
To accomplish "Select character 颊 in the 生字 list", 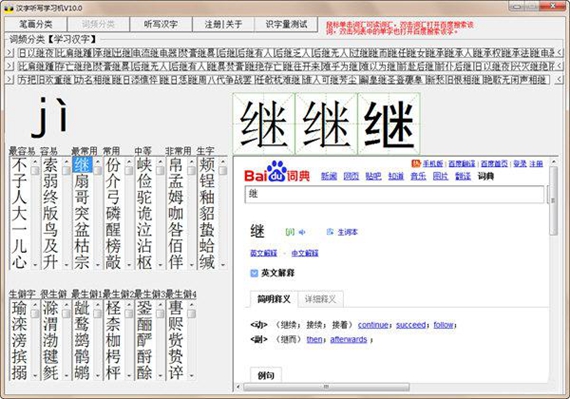I will click(x=207, y=165).
